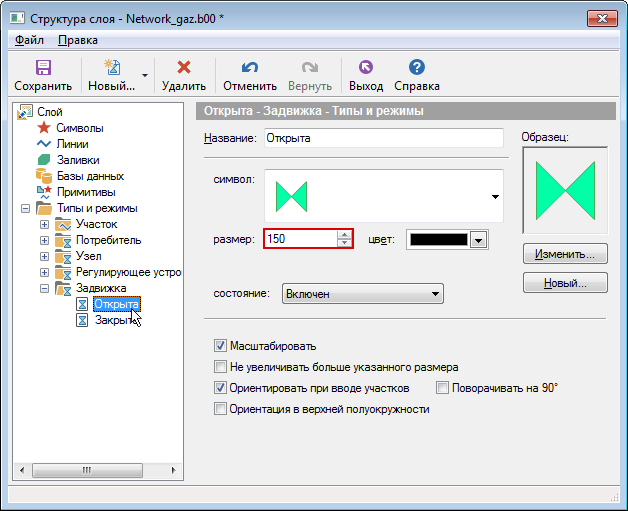
Task: Open the состояние dropdown showing Включен
Action: point(362,294)
